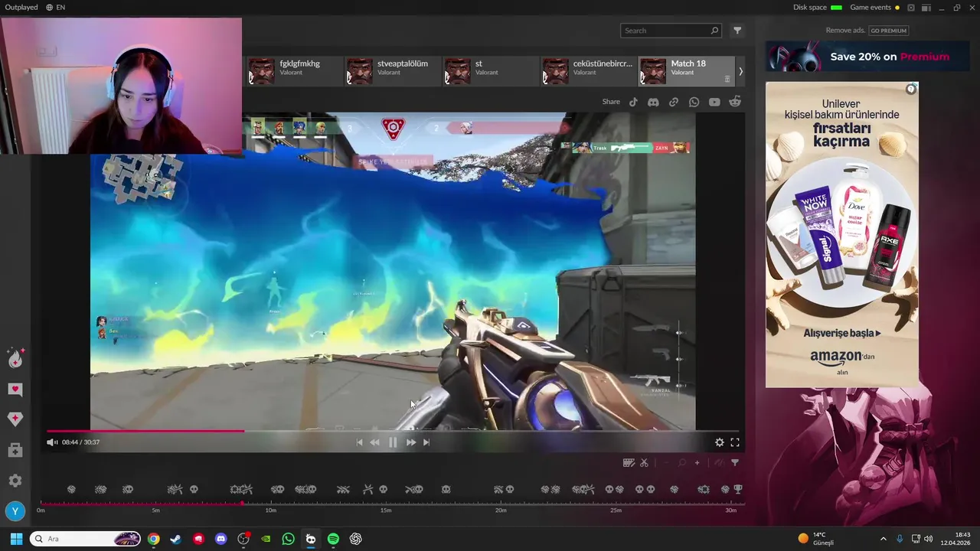Pause the video playback
Viewport: 980px width, 551px height.
(x=393, y=442)
